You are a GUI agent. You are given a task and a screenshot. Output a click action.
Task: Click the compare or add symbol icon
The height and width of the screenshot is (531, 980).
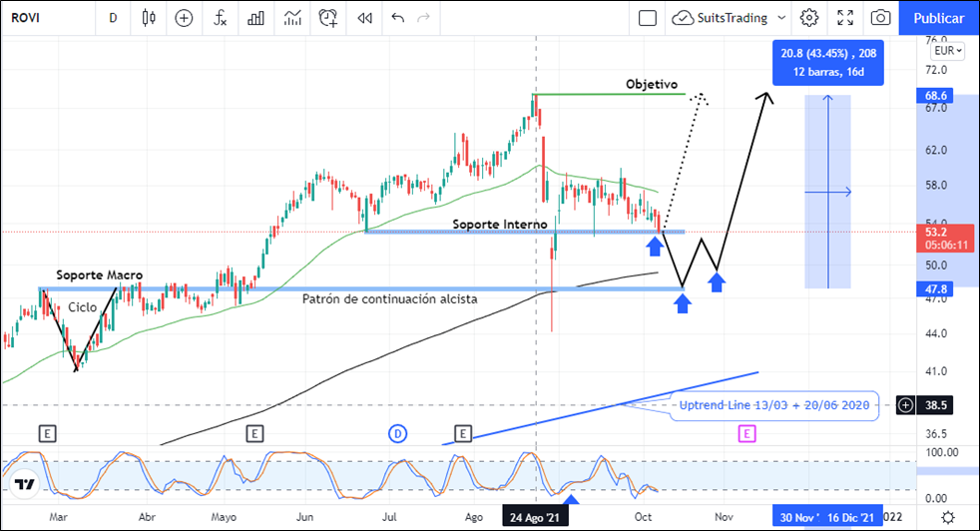pyautogui.click(x=184, y=18)
